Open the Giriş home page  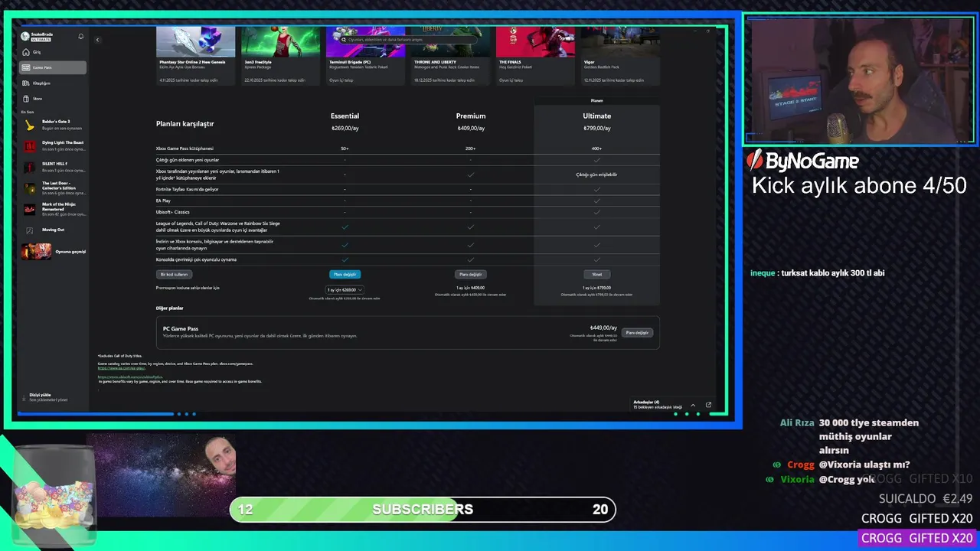tap(53, 52)
